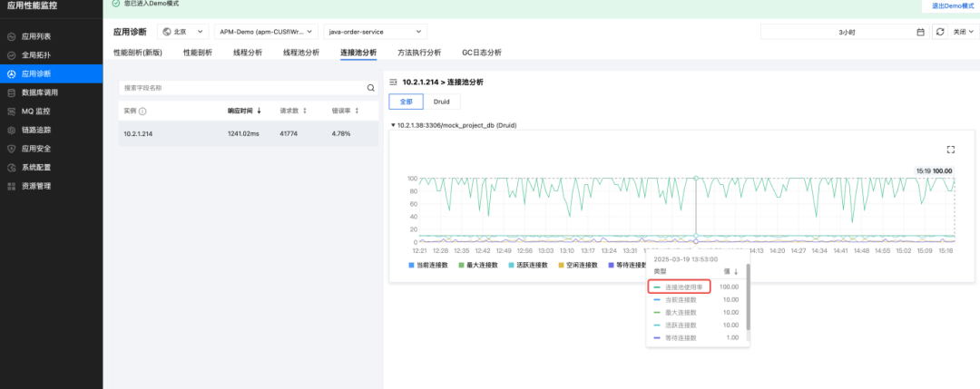Click the search magnifier icon
Viewport: 980px width, 389px height.
pyautogui.click(x=370, y=88)
